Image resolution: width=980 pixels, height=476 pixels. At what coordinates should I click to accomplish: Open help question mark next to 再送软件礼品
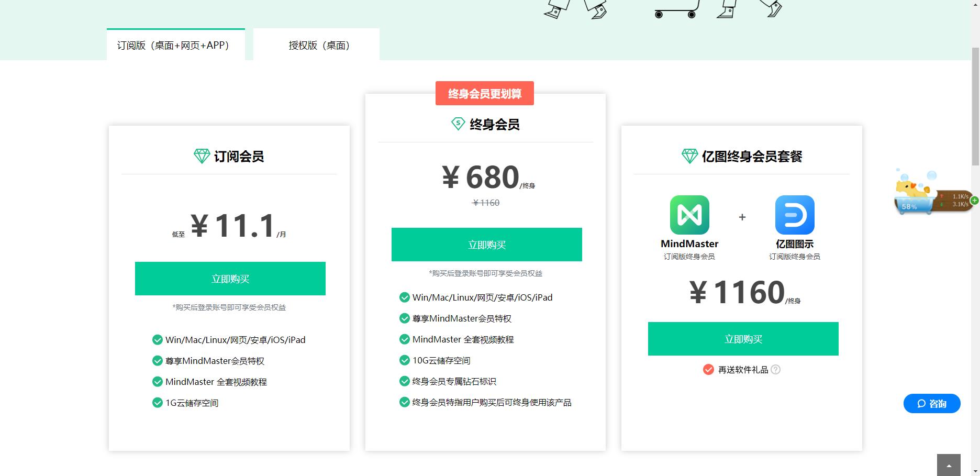click(776, 370)
